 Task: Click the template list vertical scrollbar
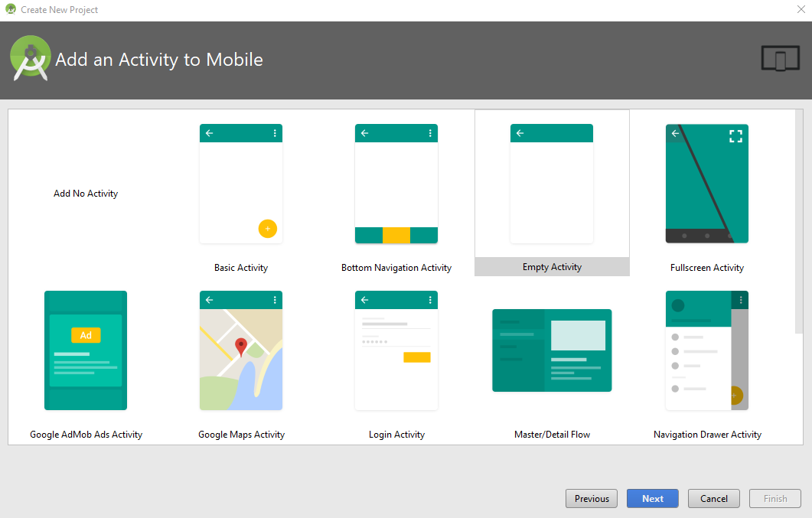[x=799, y=223]
